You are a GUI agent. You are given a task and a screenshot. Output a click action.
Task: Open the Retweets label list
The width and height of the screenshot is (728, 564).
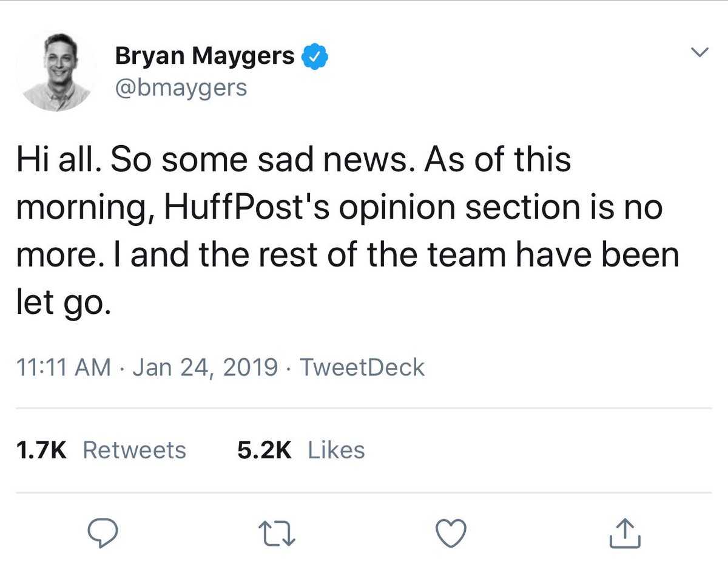pos(134,450)
